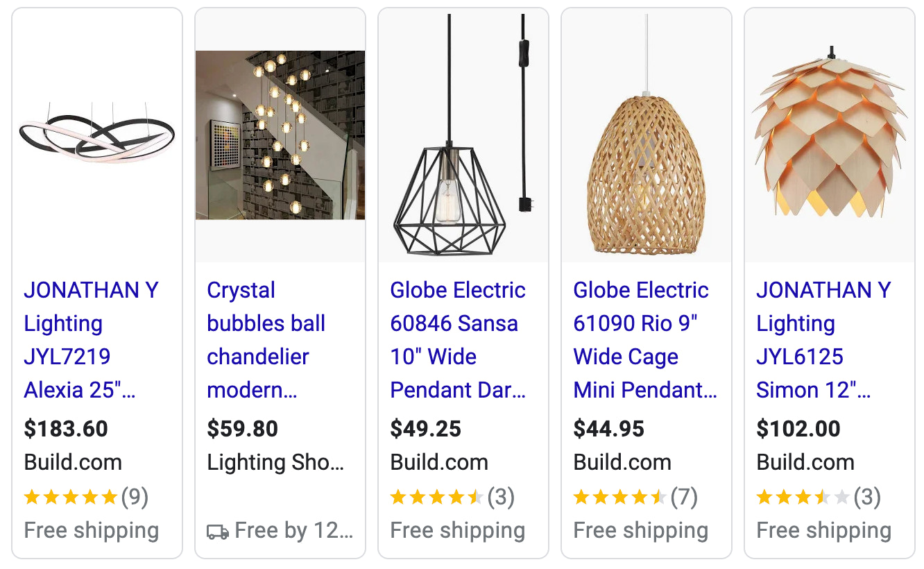The height and width of the screenshot is (569, 924).
Task: Open the Crystal bubbles ball chandelier listing
Action: tap(267, 340)
